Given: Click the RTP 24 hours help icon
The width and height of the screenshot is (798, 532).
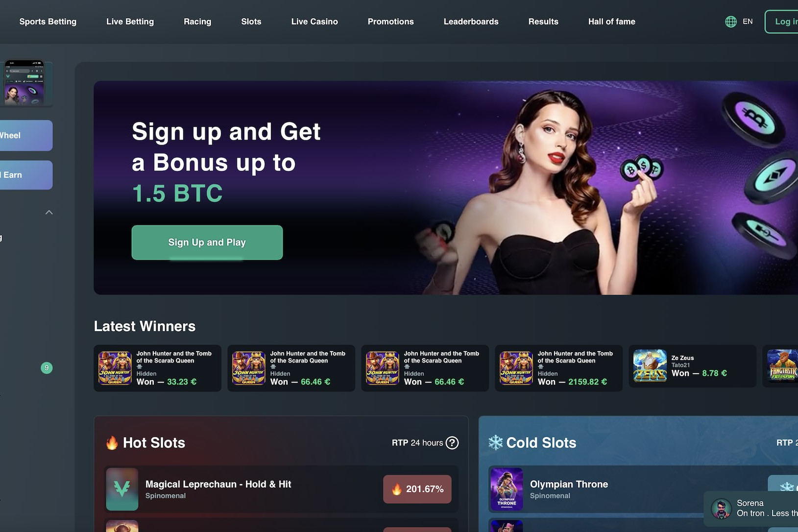Looking at the screenshot, I should [x=452, y=443].
